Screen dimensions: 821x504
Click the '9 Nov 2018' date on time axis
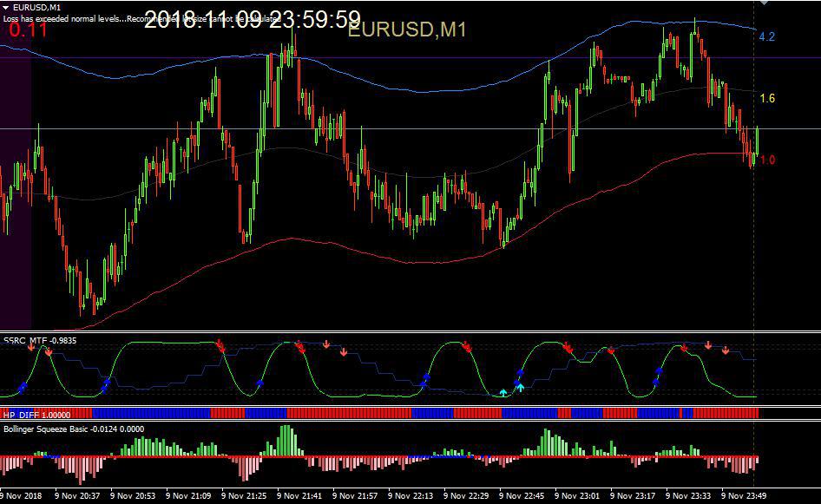pos(21,495)
